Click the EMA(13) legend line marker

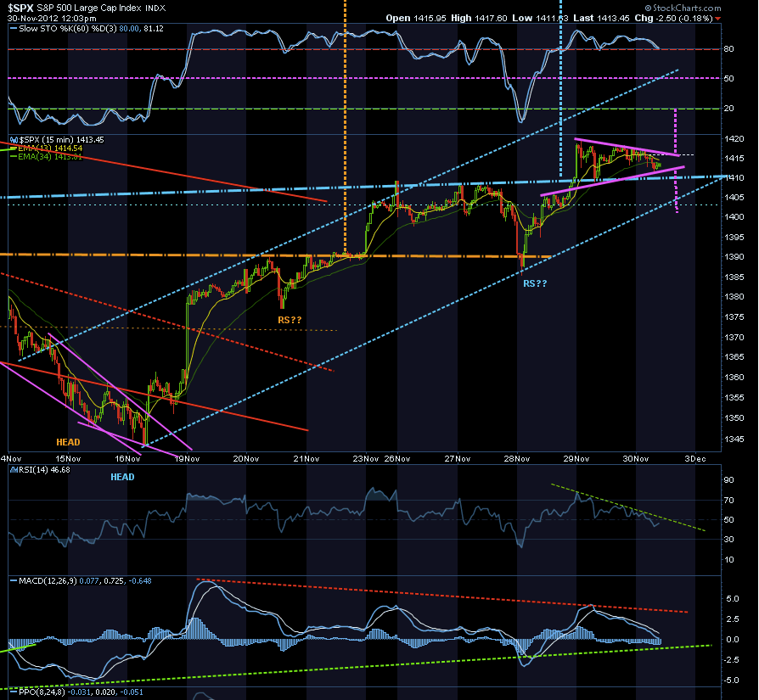click(14, 148)
